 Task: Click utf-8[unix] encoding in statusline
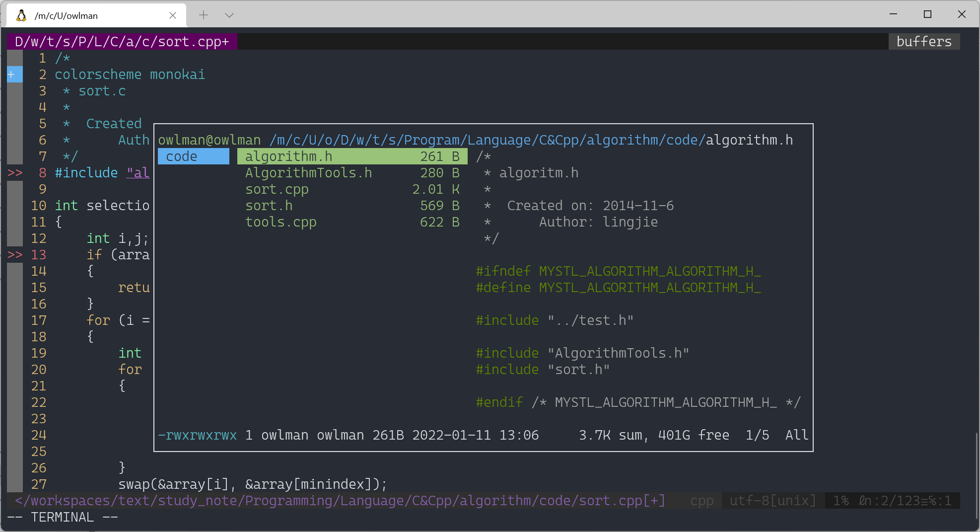tap(773, 501)
